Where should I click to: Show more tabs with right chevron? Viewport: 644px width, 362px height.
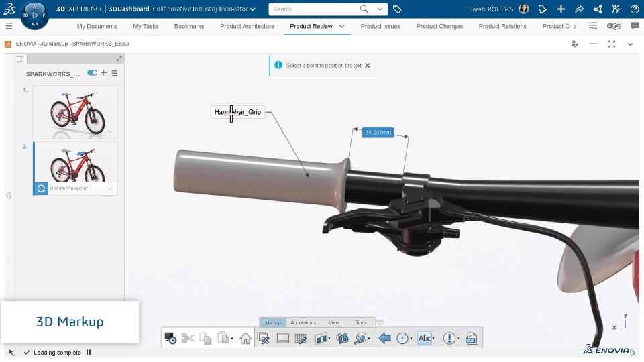tap(575, 26)
